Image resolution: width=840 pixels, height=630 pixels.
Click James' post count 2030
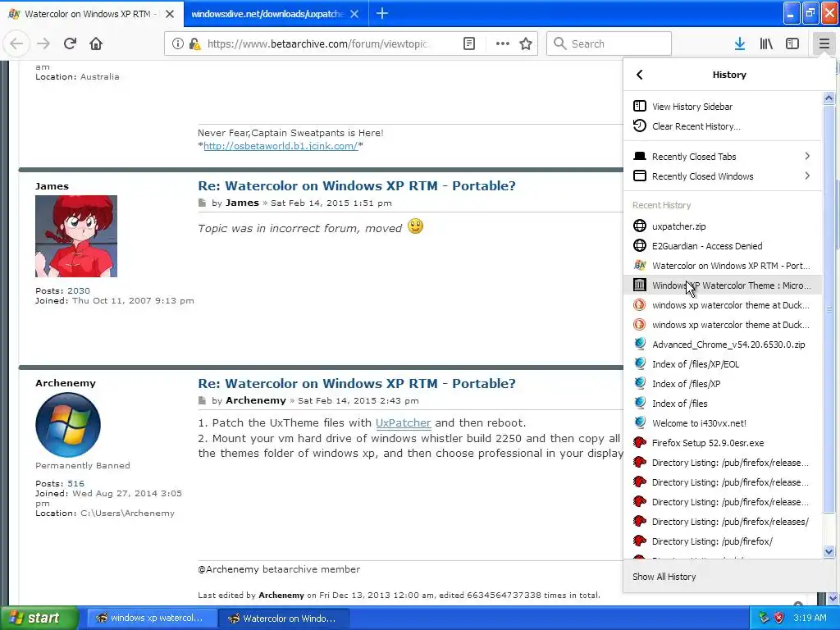pyautogui.click(x=79, y=291)
